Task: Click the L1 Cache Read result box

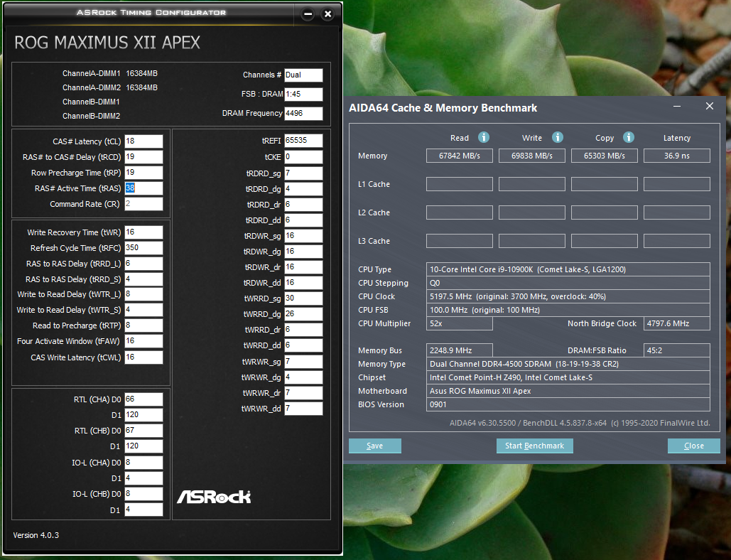Action: coord(459,184)
